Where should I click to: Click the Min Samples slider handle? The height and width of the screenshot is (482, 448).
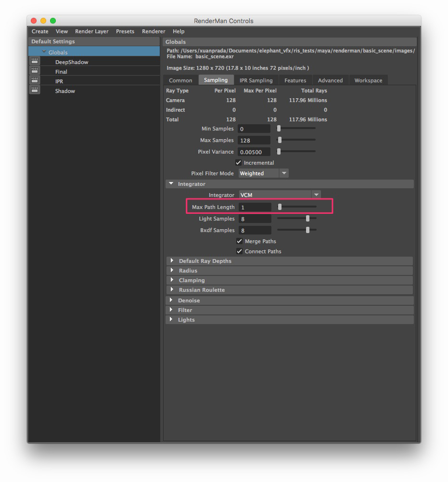pyautogui.click(x=279, y=128)
